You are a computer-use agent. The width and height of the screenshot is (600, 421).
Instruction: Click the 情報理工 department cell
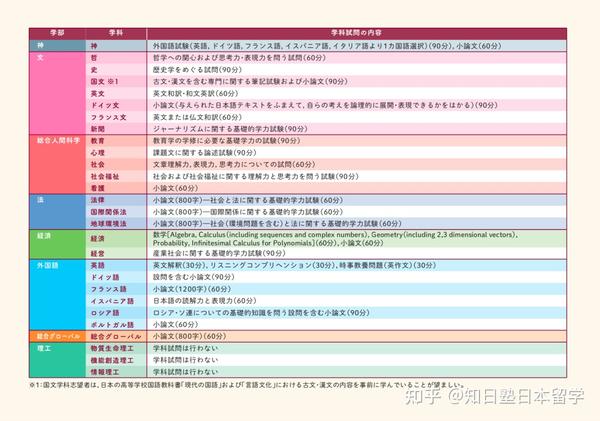(x=104, y=371)
